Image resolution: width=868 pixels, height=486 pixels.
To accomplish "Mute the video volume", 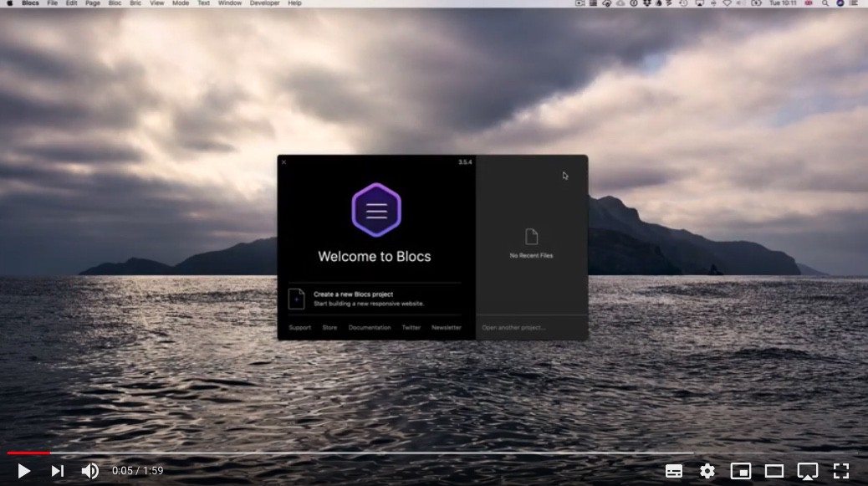I will (x=89, y=471).
